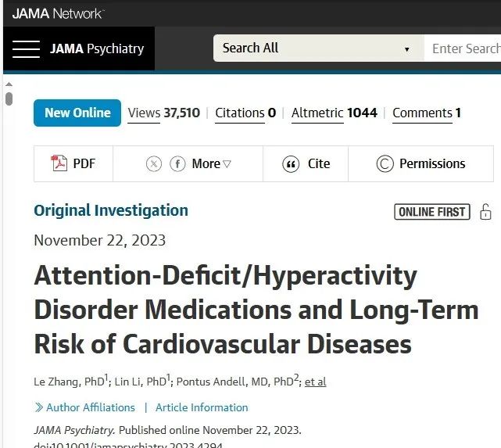The width and height of the screenshot is (501, 448).
Task: Click the Cite quotation mark icon
Action: pos(291,164)
